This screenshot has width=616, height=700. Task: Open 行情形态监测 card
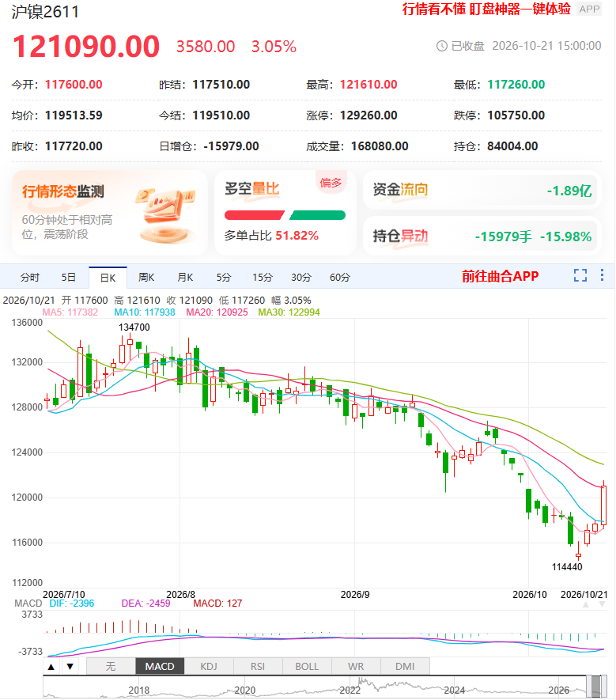pos(110,213)
